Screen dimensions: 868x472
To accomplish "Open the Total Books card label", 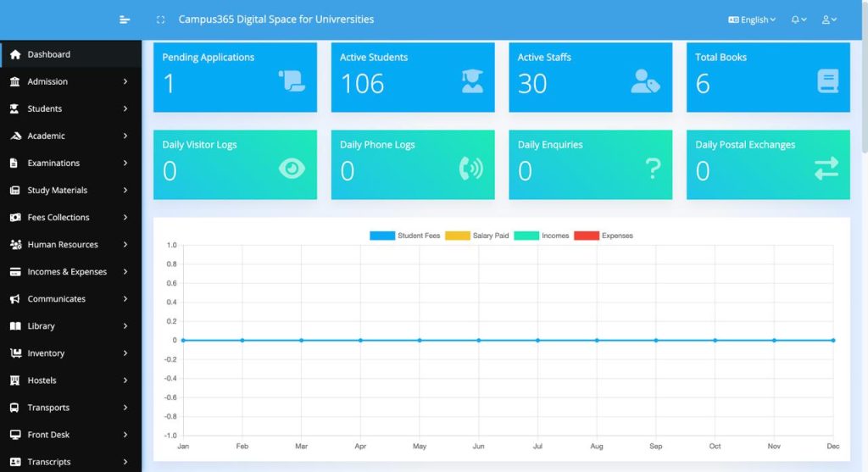I will (x=721, y=57).
